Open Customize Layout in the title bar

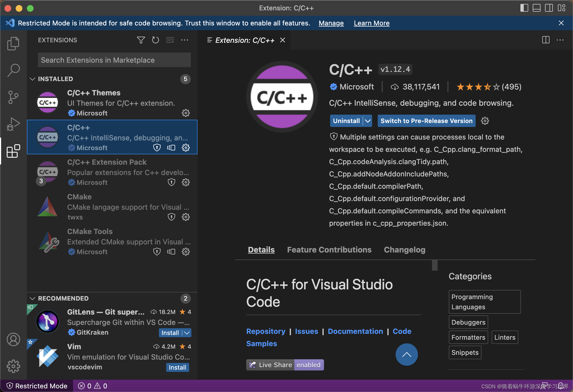click(x=561, y=8)
